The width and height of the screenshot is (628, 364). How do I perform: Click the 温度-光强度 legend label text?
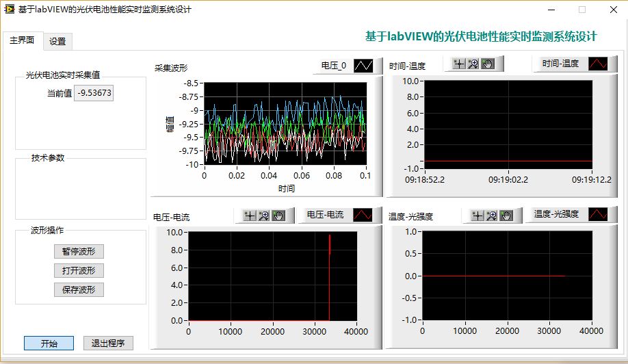tap(556, 214)
